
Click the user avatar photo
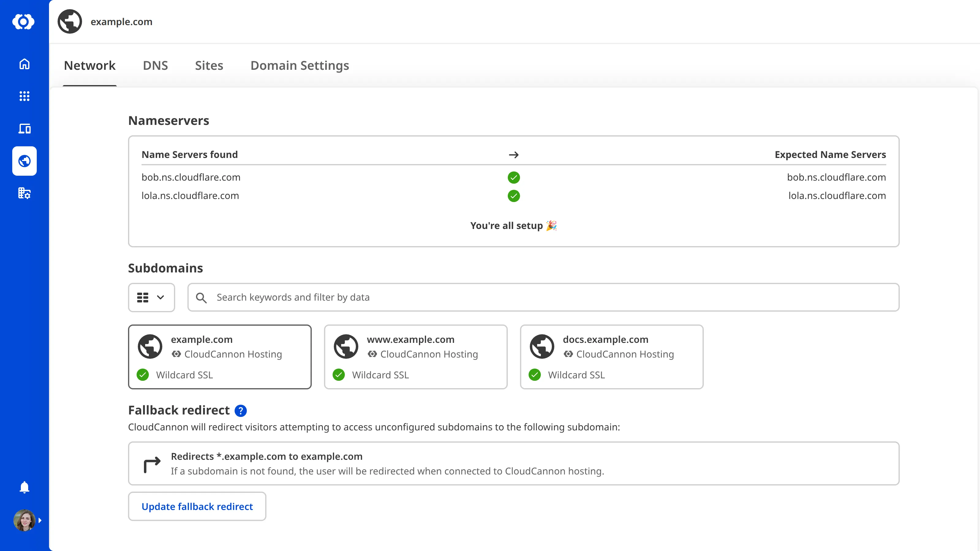(x=24, y=520)
